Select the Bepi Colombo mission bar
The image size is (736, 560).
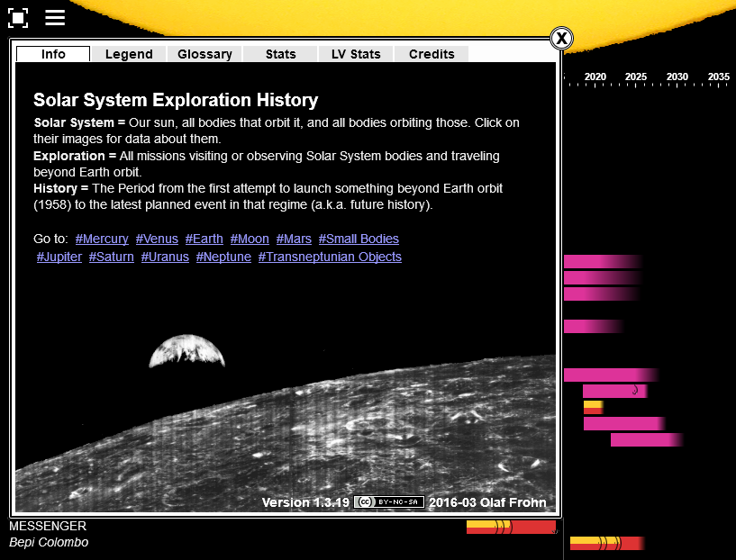(608, 543)
